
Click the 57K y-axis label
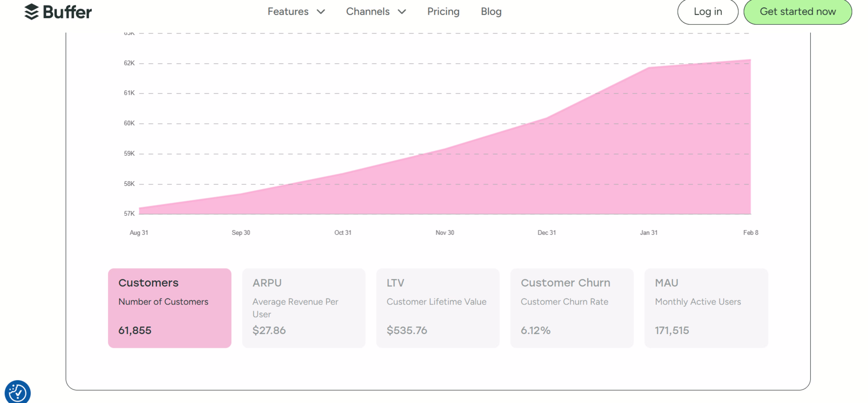click(x=129, y=213)
